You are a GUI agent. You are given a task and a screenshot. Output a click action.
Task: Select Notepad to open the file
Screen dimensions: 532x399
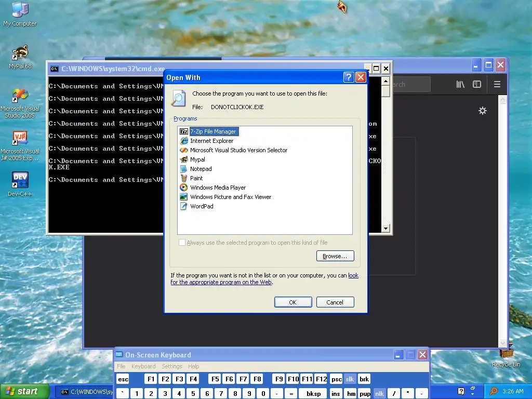tap(196, 169)
